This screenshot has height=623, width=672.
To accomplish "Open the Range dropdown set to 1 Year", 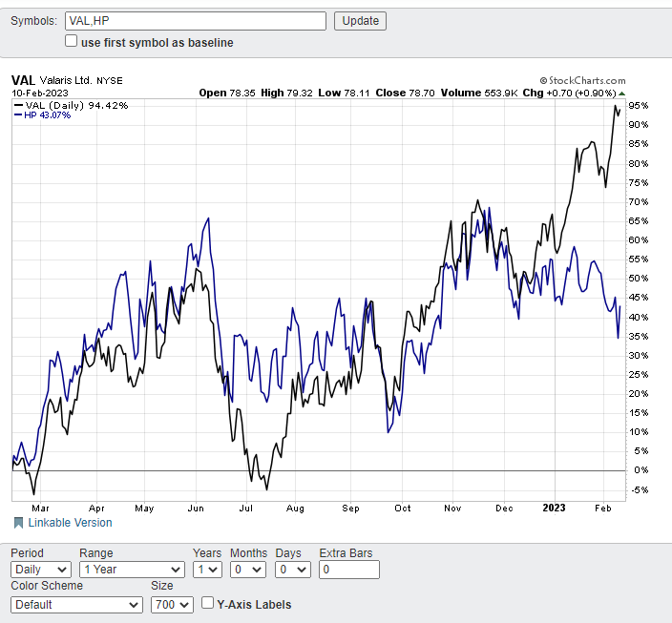I will (132, 570).
